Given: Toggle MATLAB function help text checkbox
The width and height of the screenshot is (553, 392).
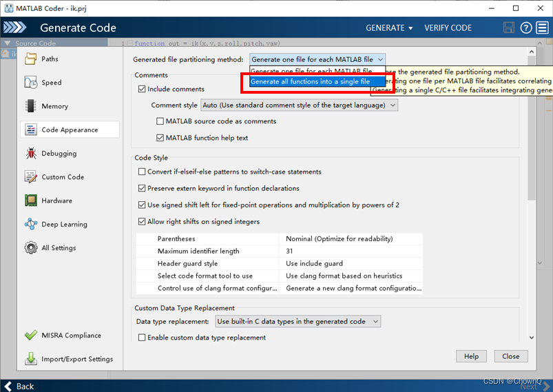Looking at the screenshot, I should (x=160, y=138).
